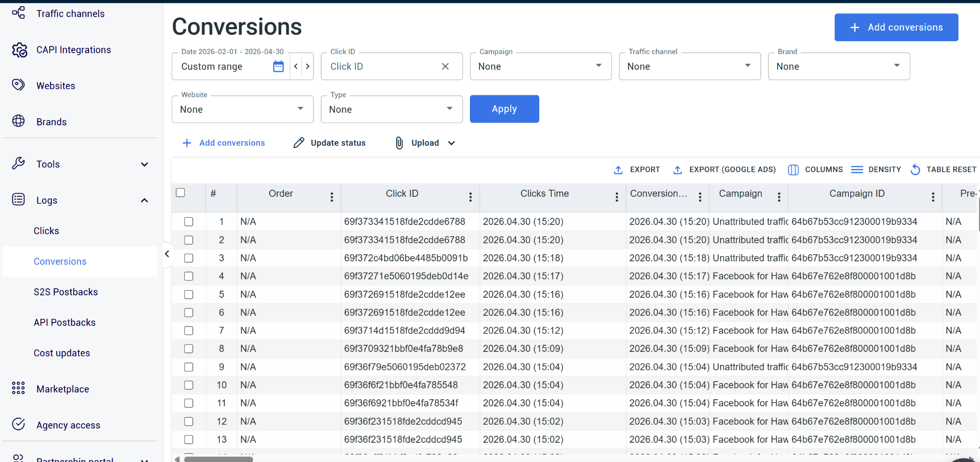Click the Websites tag icon

[19, 85]
